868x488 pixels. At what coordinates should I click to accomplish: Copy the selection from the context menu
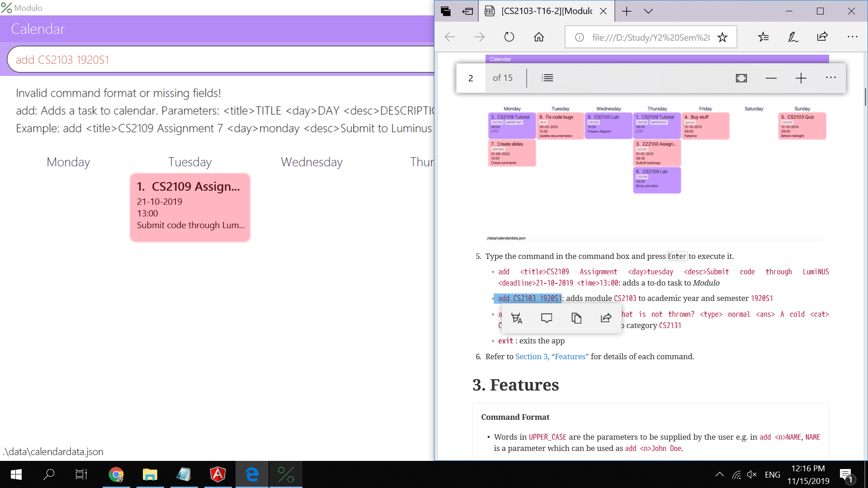[576, 318]
